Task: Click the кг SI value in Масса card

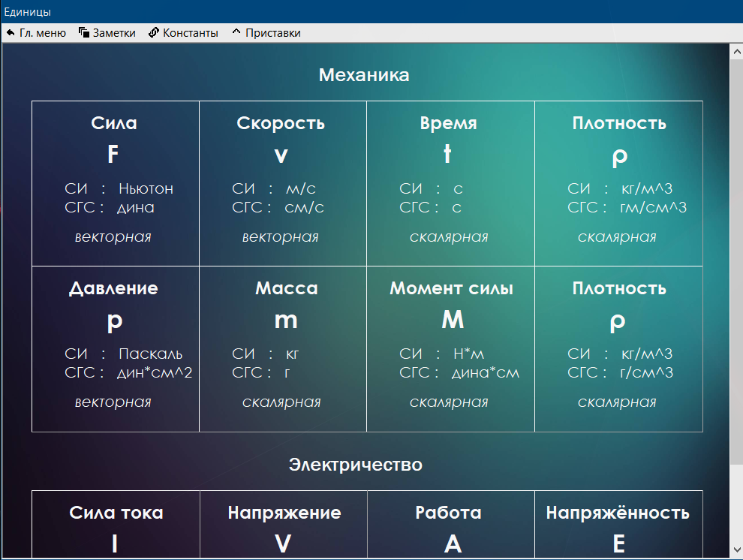Action: pos(293,354)
